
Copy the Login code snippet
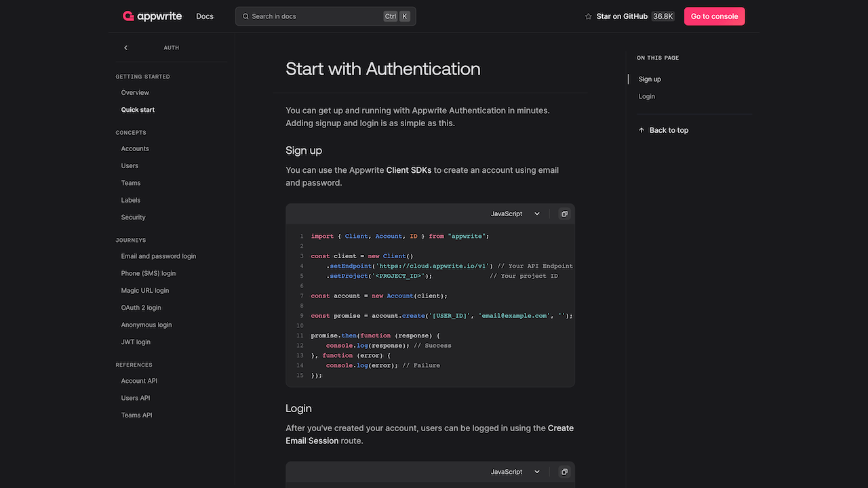[564, 472]
